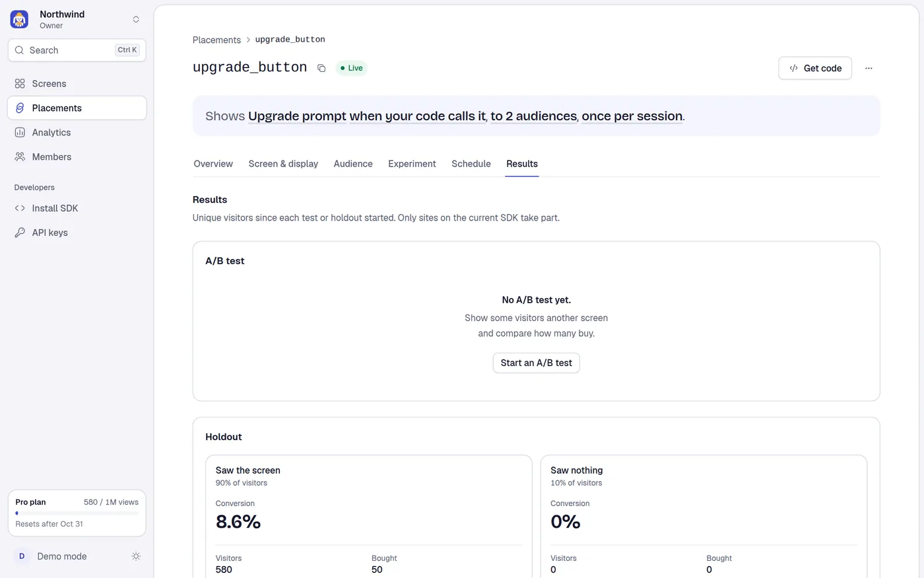Click the Live status badge

coord(351,68)
